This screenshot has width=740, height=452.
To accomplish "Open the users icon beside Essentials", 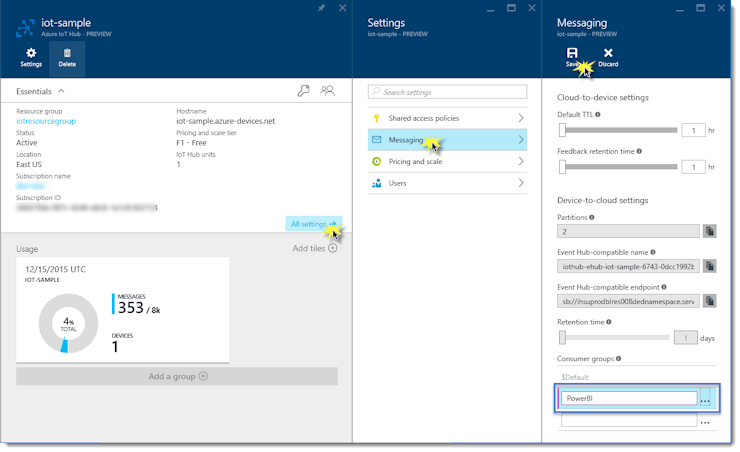I will click(x=328, y=91).
